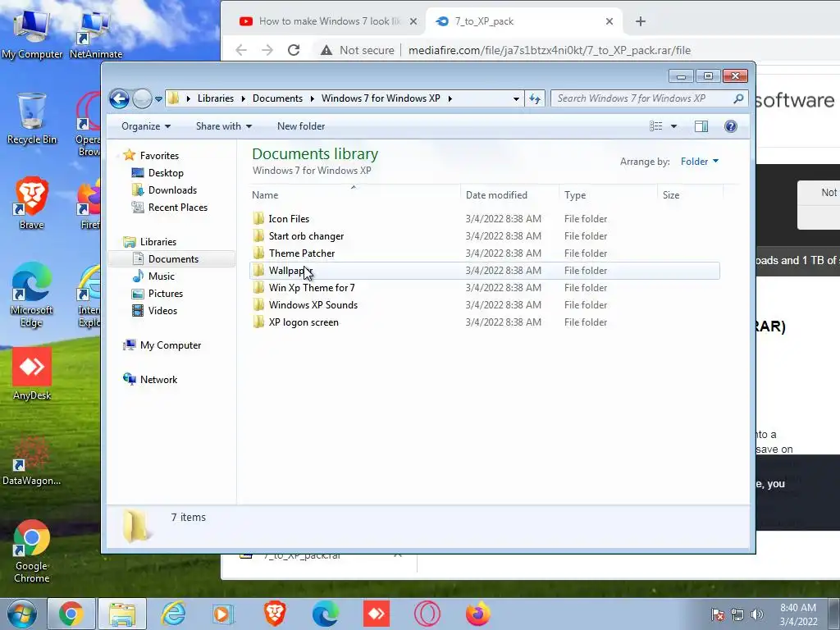Expand breadcrumb arrow after Documents
This screenshot has height=630, width=840.
(x=313, y=98)
